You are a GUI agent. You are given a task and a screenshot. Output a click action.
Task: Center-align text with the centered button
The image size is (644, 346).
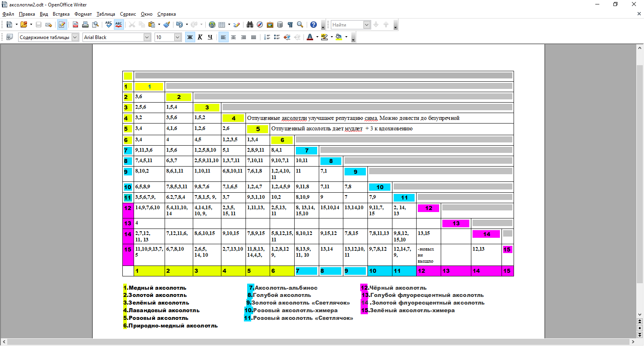point(233,37)
